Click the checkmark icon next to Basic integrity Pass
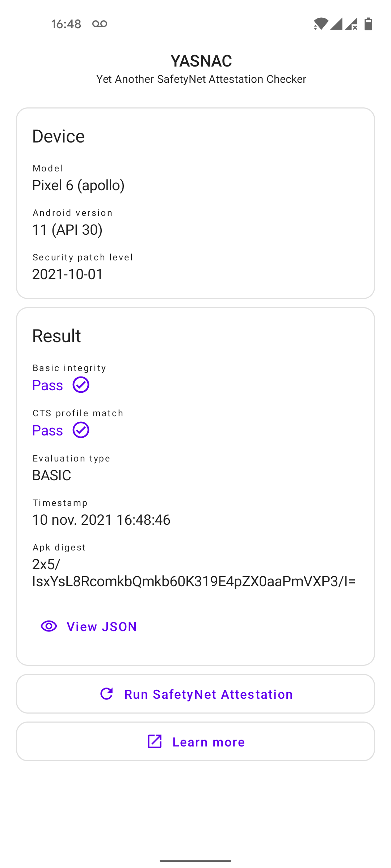 pyautogui.click(x=80, y=385)
